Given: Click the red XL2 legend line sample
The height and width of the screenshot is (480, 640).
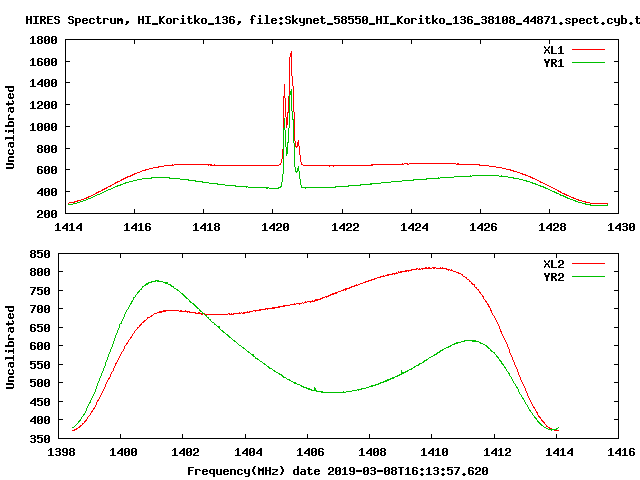Looking at the screenshot, I should [588, 264].
